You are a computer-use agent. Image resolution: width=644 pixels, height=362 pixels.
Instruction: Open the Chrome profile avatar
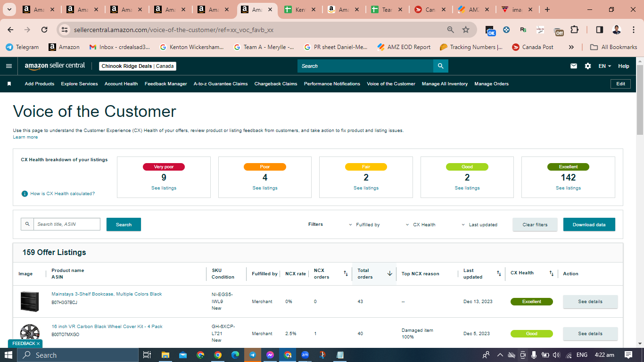(617, 30)
